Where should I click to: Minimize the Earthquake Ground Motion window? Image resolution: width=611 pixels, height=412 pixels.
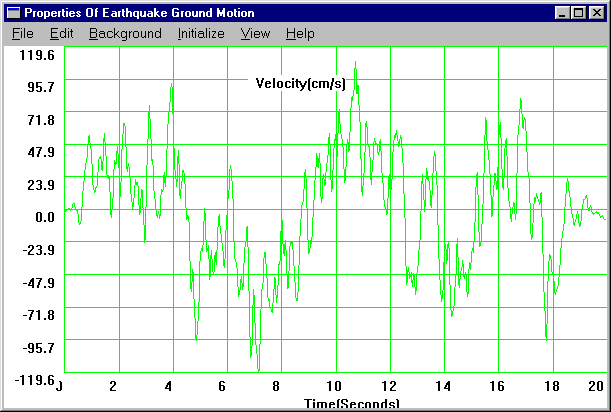[x=562, y=12]
